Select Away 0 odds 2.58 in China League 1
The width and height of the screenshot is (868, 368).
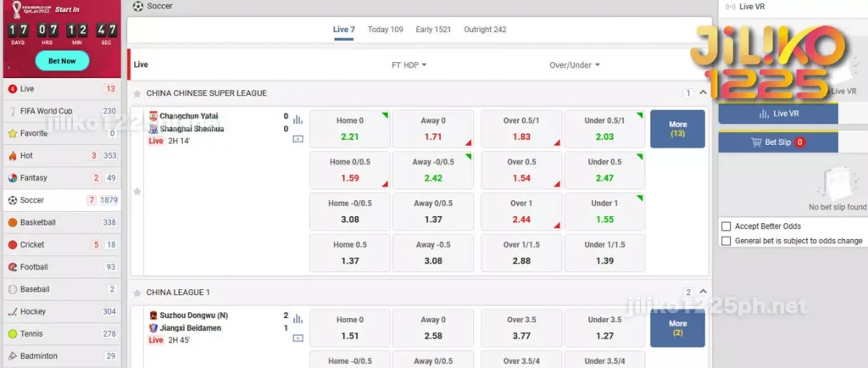(x=433, y=328)
